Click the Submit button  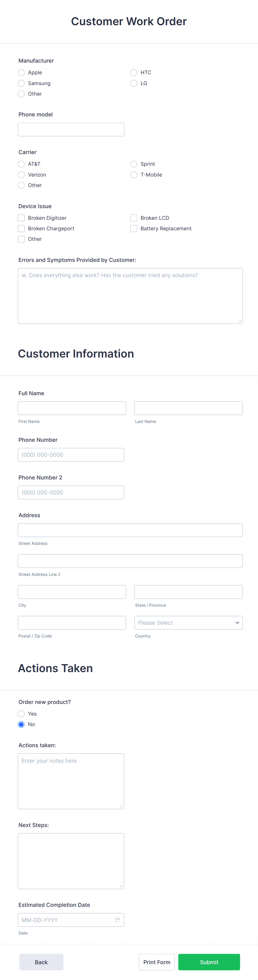tap(209, 962)
